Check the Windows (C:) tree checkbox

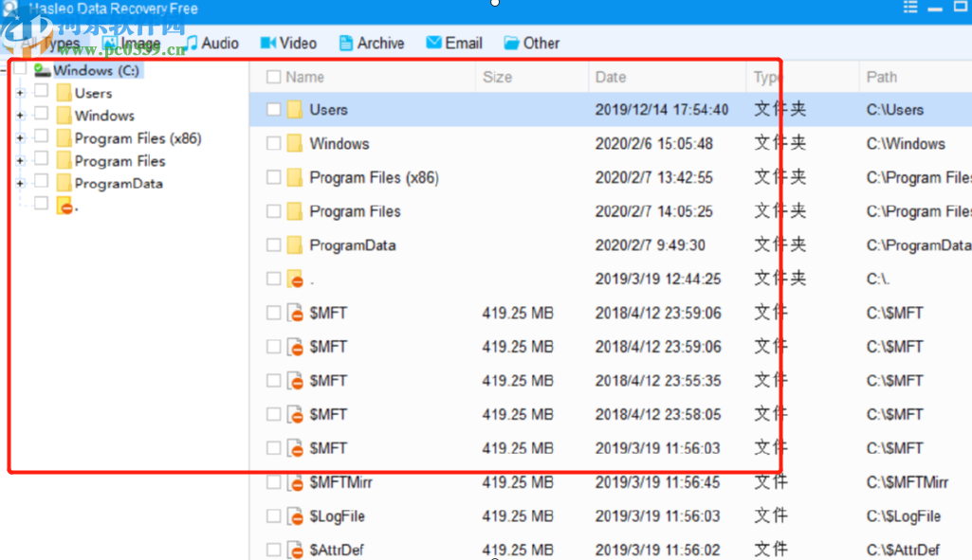(x=21, y=68)
